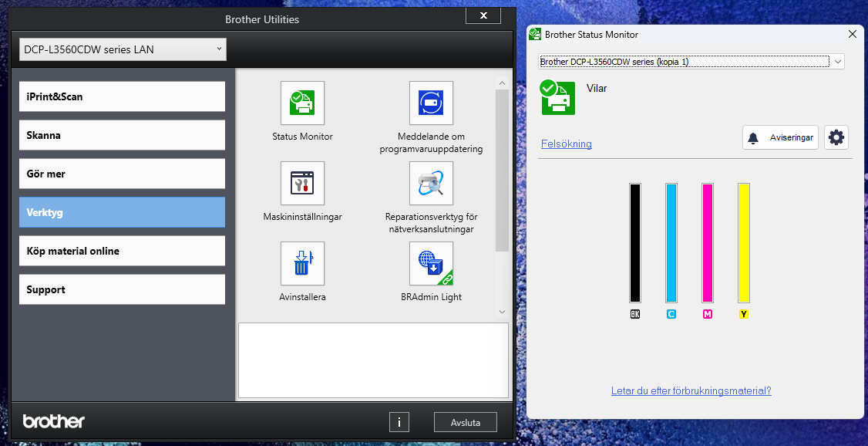Click the info 'i' button
The image size is (868, 446).
click(399, 422)
